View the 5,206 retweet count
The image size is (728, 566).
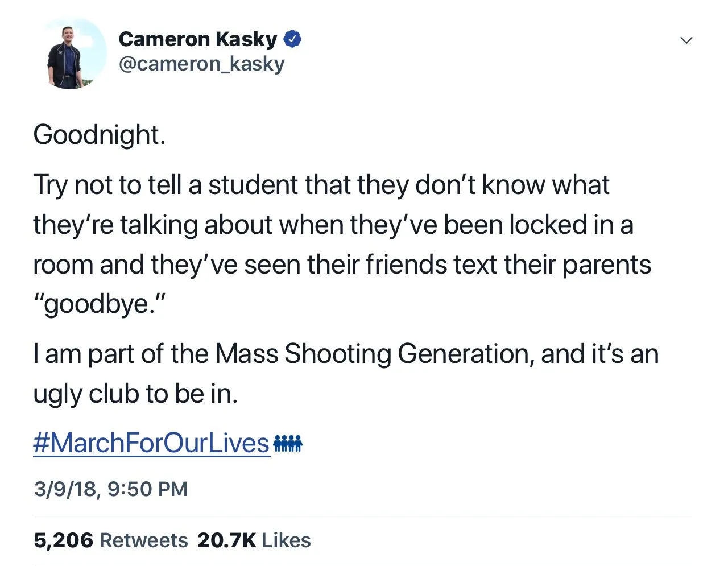tap(63, 540)
